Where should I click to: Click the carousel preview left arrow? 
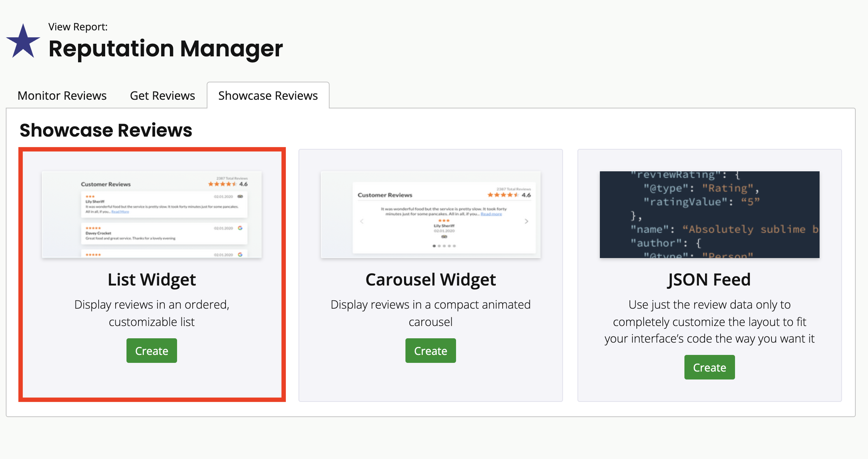362,221
